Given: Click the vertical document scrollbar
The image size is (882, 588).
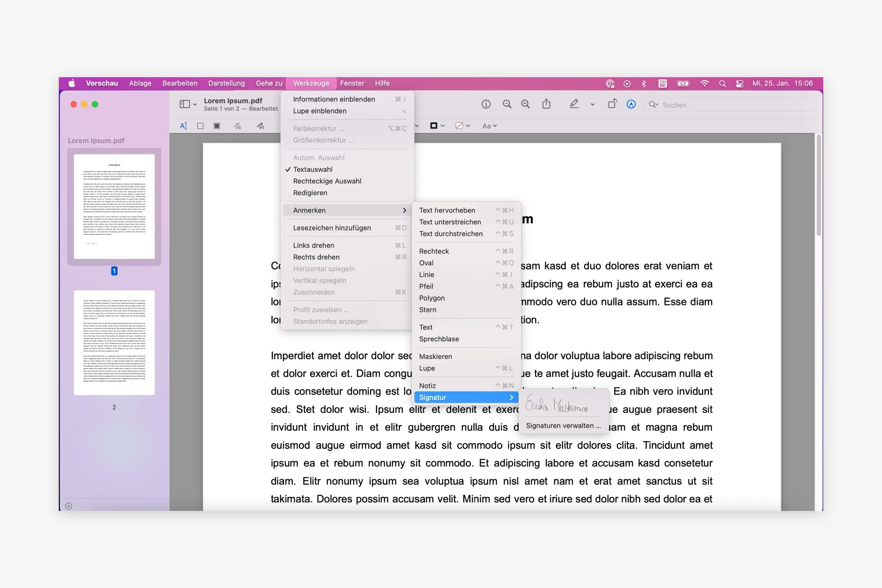Looking at the screenshot, I should 819,186.
